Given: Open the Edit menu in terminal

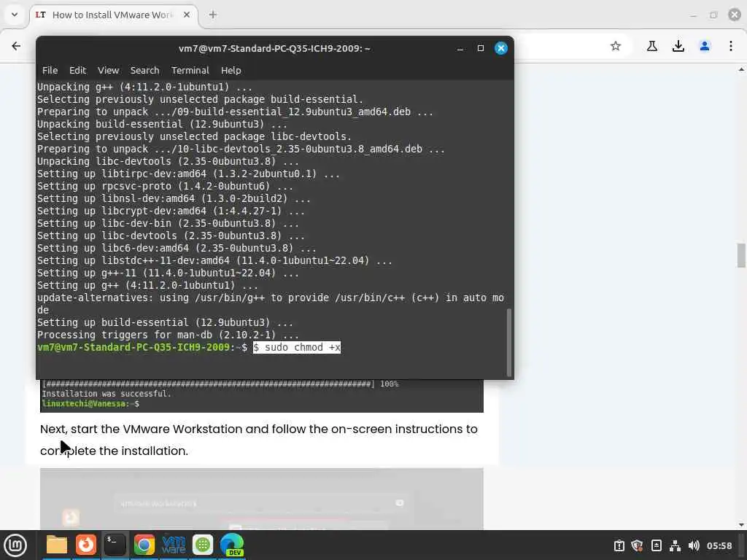Looking at the screenshot, I should point(77,70).
